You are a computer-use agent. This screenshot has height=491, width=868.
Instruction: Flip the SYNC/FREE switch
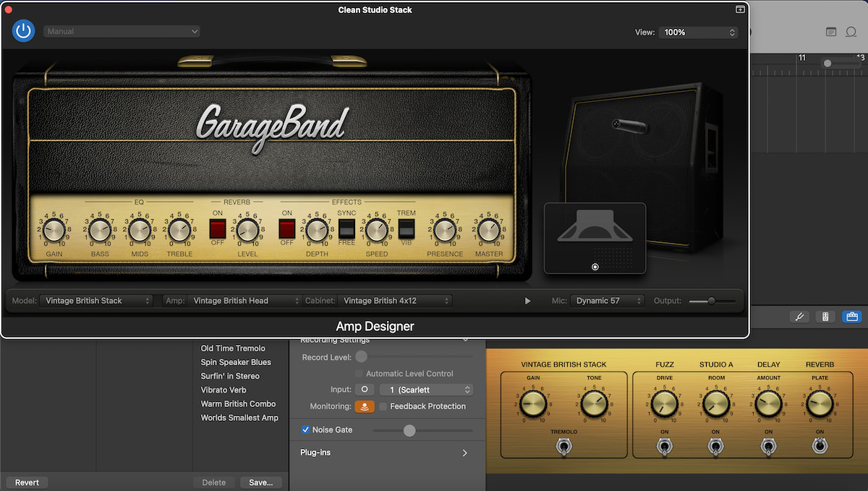[346, 229]
